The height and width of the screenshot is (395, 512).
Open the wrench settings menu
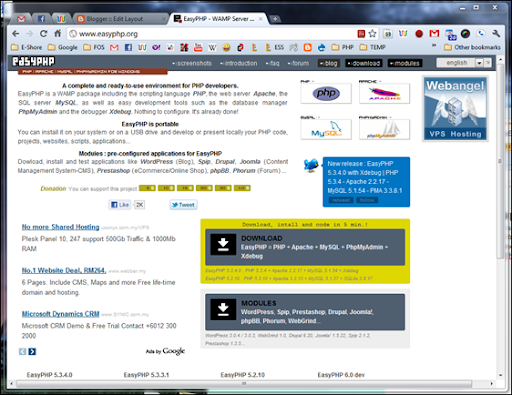[496, 33]
